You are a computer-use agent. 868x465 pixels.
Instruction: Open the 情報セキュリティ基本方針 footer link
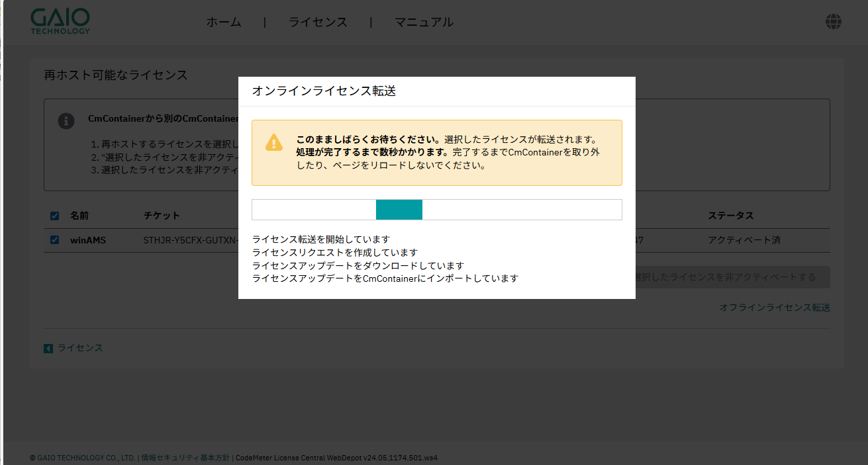185,458
